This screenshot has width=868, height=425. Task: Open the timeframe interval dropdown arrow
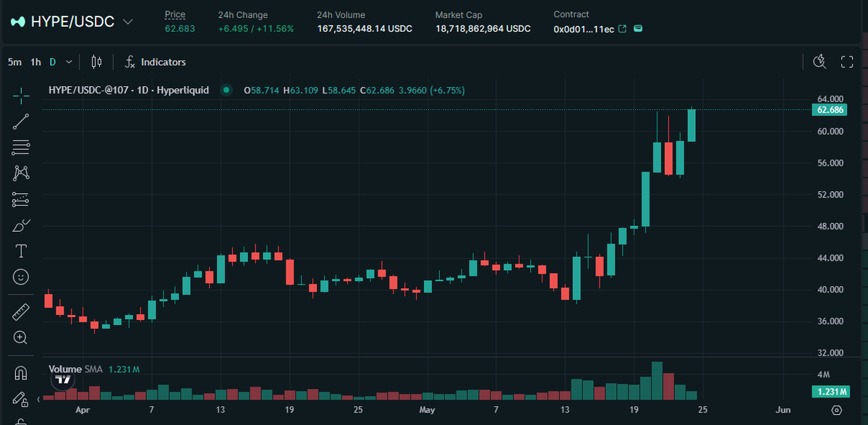pyautogui.click(x=69, y=62)
